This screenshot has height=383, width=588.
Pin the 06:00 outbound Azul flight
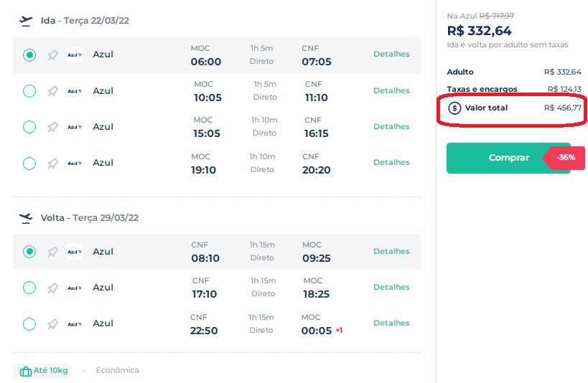(x=52, y=55)
